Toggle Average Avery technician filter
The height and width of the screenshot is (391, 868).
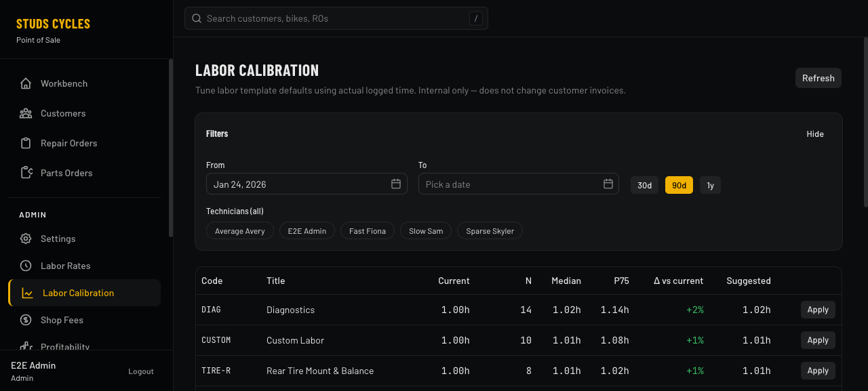click(240, 231)
